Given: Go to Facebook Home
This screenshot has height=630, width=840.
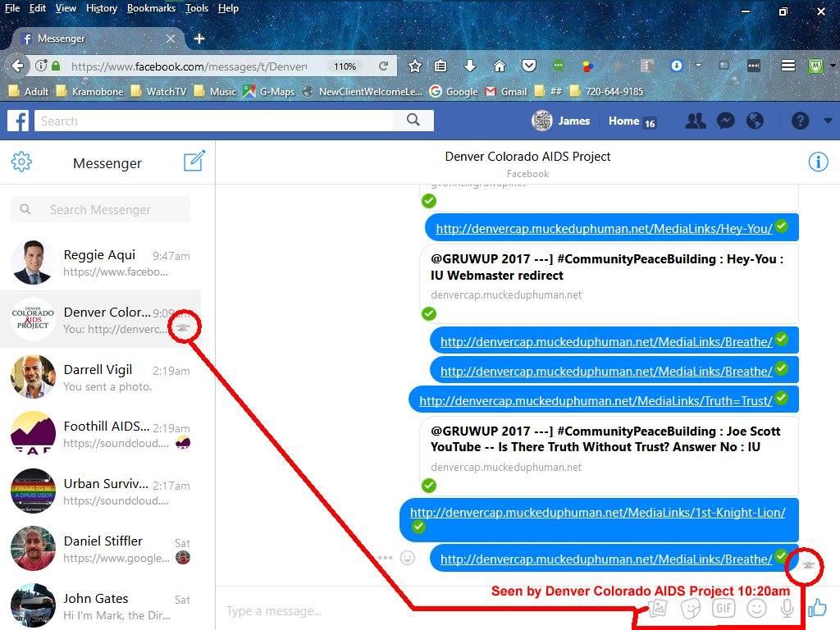Looking at the screenshot, I should 623,121.
